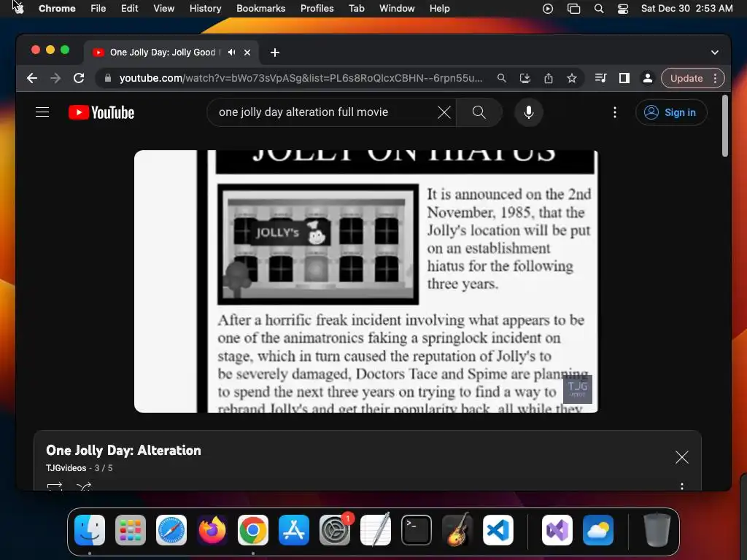Open the Profiles menu

(317, 8)
